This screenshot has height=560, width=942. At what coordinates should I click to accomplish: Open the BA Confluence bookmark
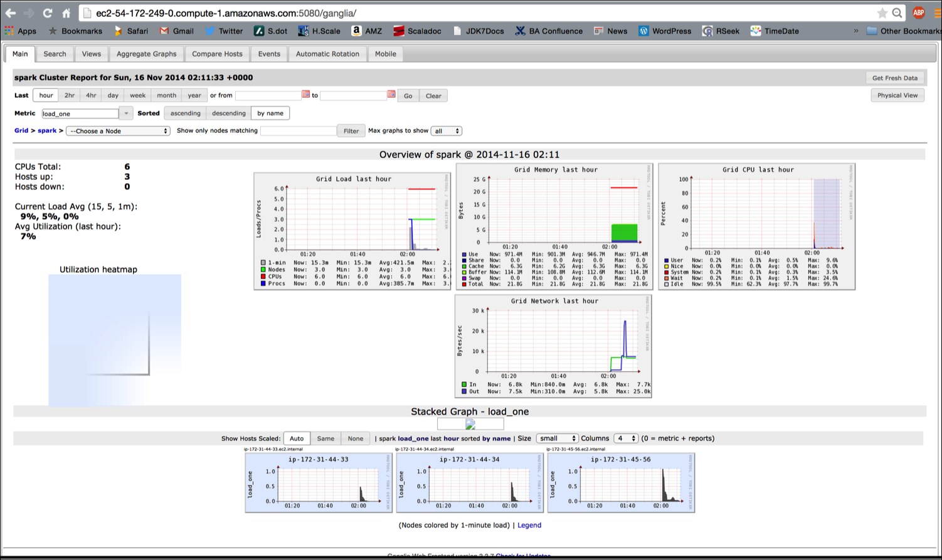coord(549,31)
